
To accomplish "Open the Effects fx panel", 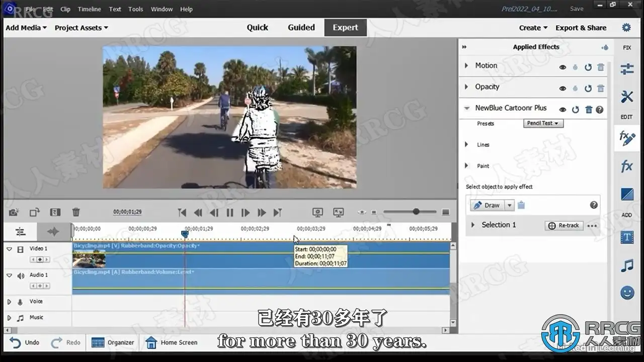I will 627,166.
